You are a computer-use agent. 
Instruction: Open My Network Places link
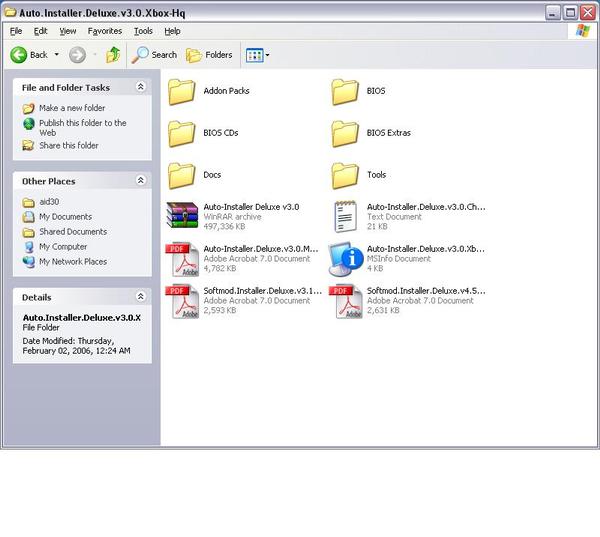pos(73,261)
